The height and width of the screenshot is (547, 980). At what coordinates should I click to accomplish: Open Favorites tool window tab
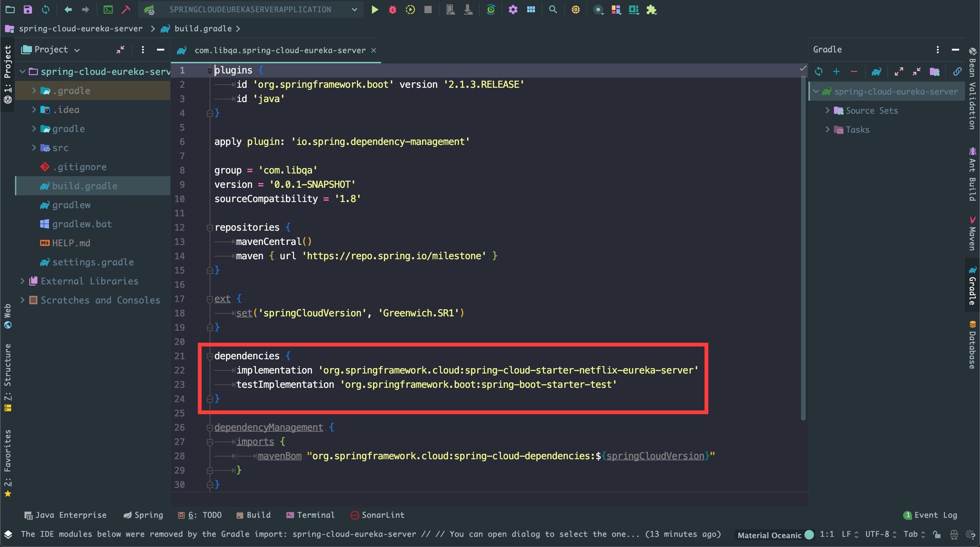[x=7, y=463]
